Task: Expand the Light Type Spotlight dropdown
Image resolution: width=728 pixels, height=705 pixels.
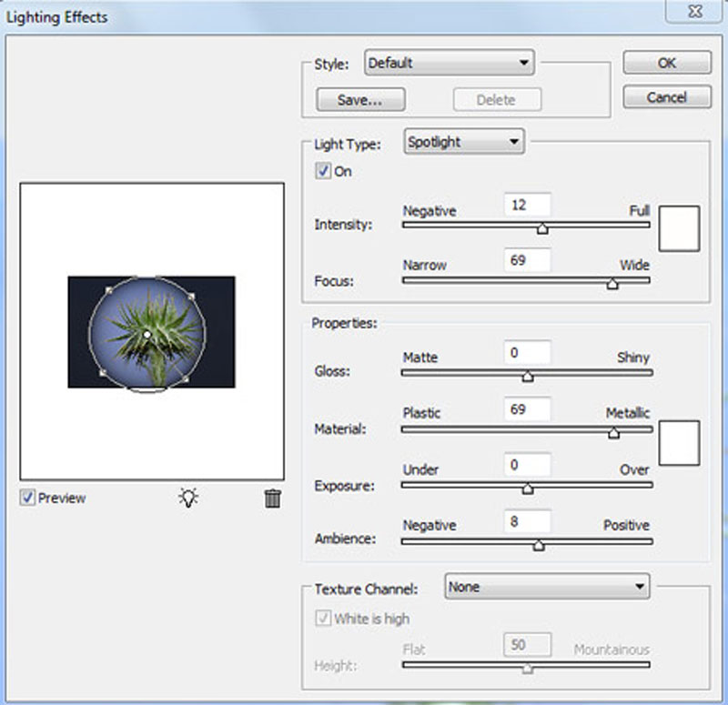Action: coord(463,142)
